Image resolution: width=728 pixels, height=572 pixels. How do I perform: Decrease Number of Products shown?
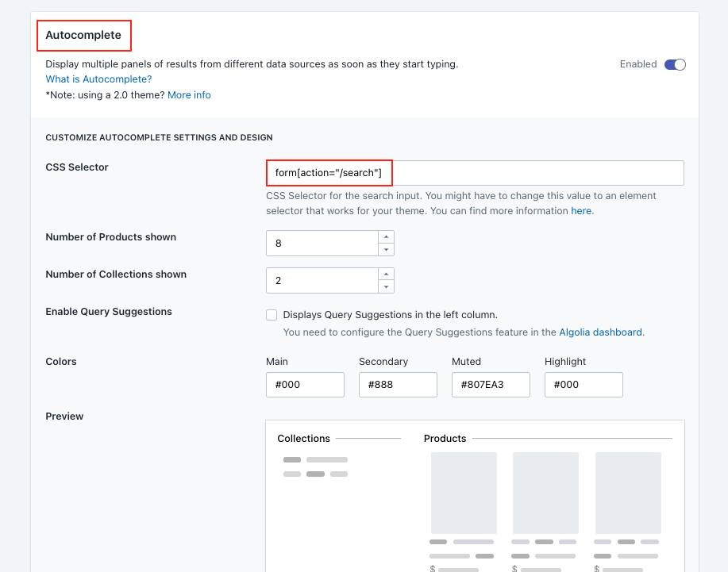tap(387, 250)
